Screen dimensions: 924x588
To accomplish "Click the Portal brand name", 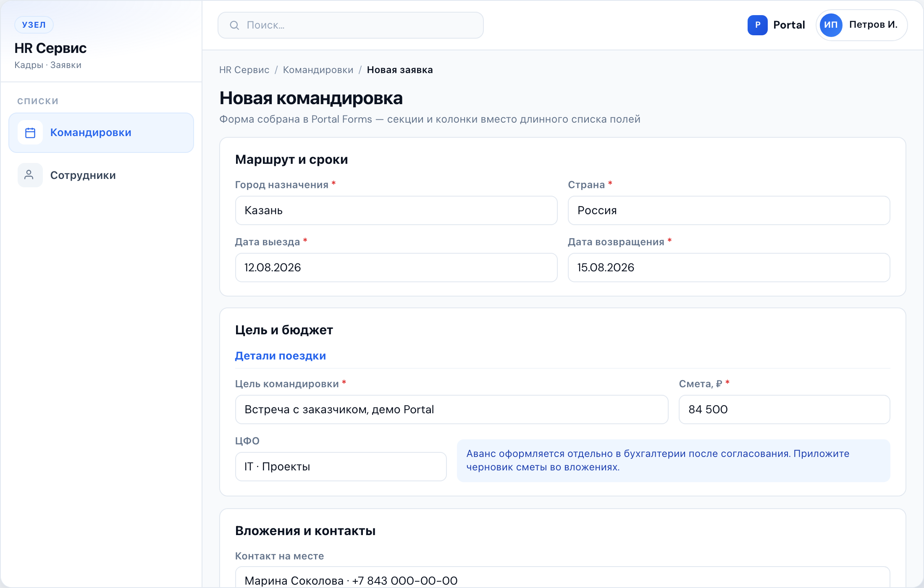I will click(789, 25).
